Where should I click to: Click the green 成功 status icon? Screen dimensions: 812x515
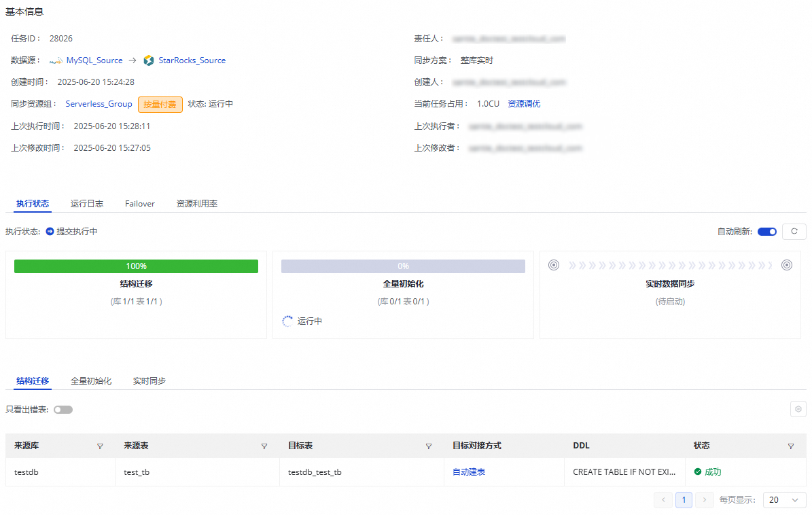pyautogui.click(x=698, y=472)
